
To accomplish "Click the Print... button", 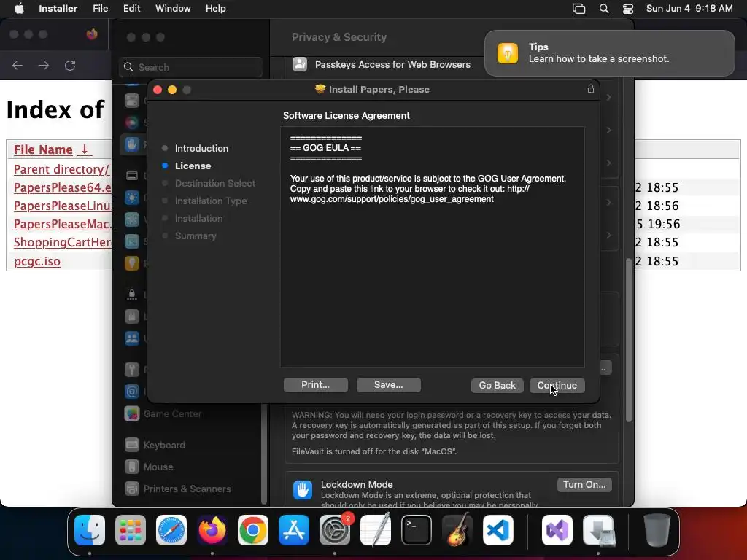I will (315, 385).
